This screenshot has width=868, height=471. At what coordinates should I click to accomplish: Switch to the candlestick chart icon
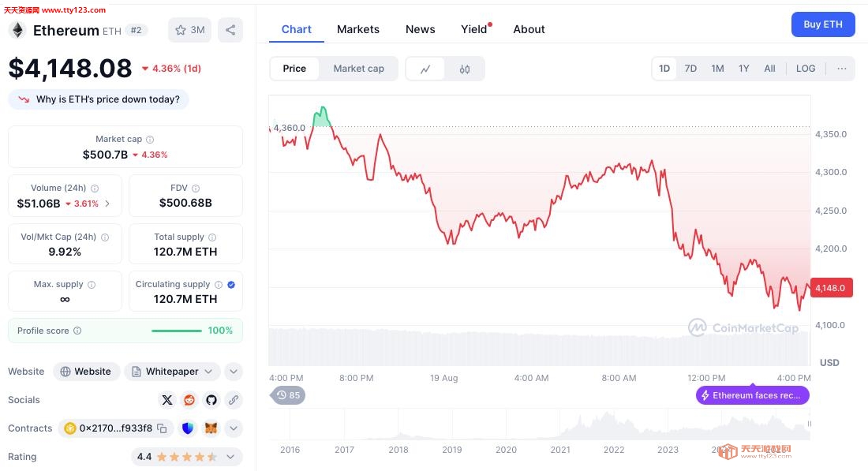coord(465,69)
